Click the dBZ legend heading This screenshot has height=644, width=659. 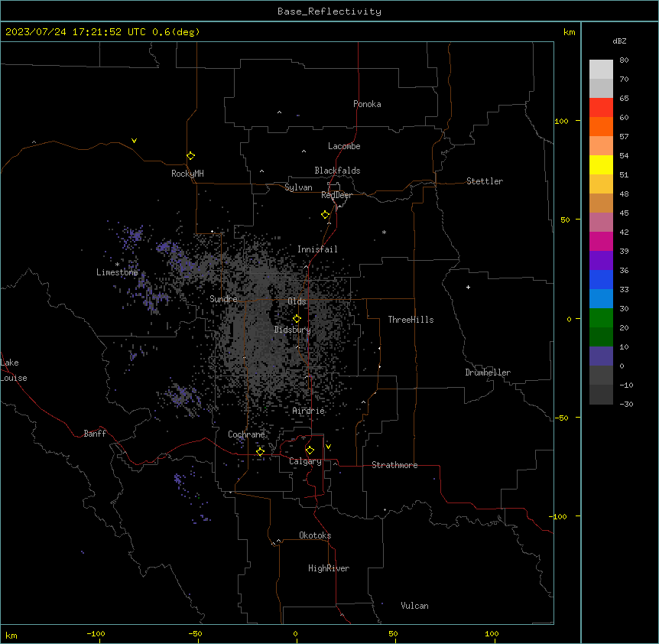[619, 41]
